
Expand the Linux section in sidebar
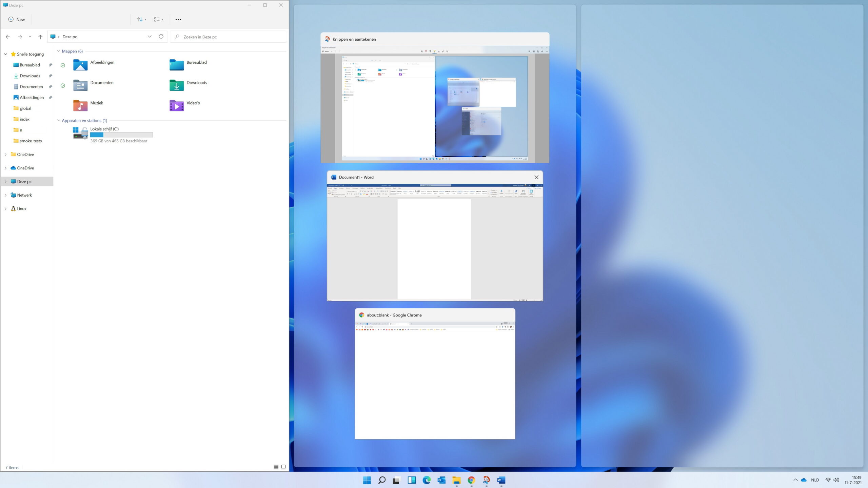[6, 208]
